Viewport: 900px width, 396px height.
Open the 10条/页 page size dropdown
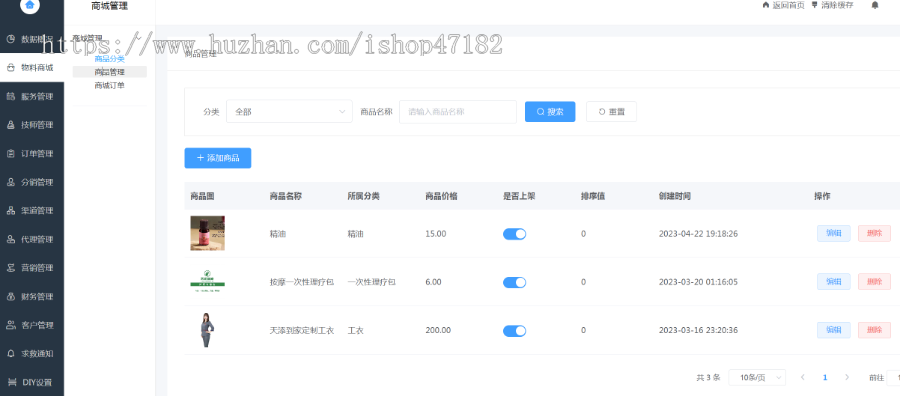point(757,377)
